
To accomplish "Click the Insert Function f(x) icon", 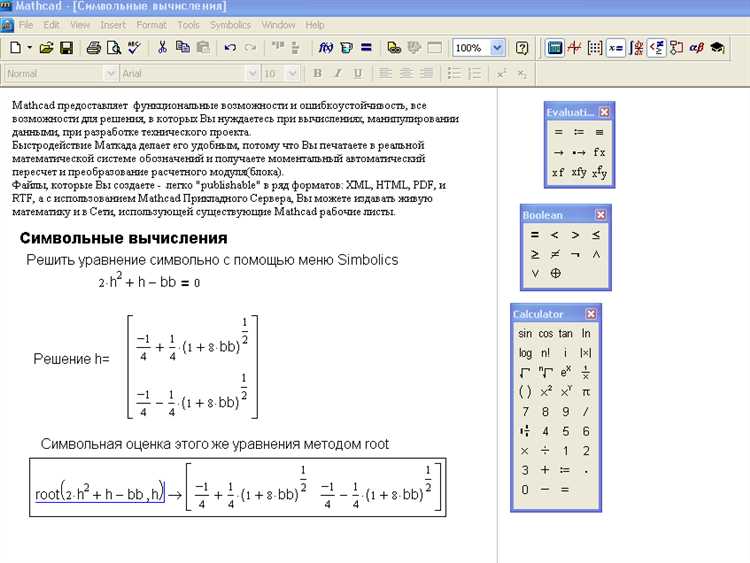I will (326, 47).
